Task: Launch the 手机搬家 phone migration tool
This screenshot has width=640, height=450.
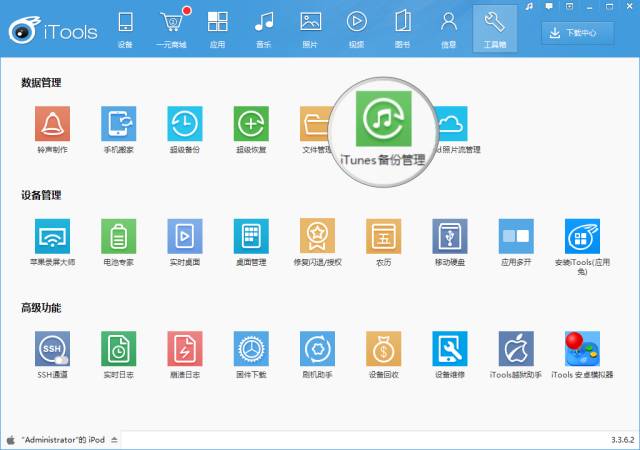Action: tap(118, 123)
